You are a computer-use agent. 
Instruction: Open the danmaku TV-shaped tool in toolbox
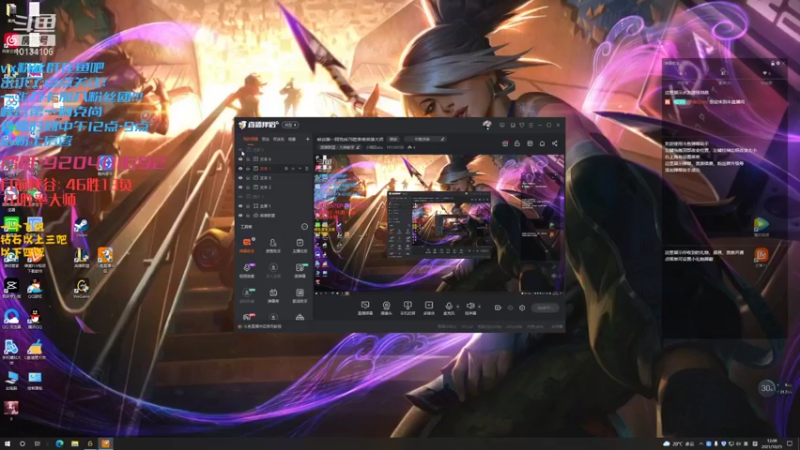coord(273,294)
